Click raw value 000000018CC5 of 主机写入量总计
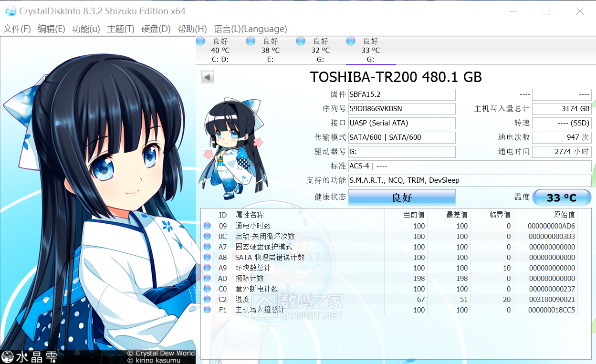Viewport: 596px width, 364px height. point(551,310)
